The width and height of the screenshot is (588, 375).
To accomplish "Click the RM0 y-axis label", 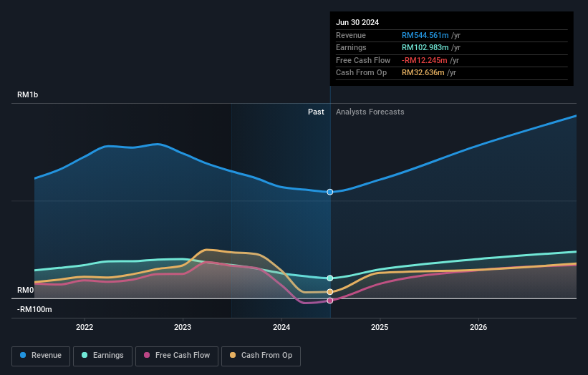I will [x=25, y=291].
